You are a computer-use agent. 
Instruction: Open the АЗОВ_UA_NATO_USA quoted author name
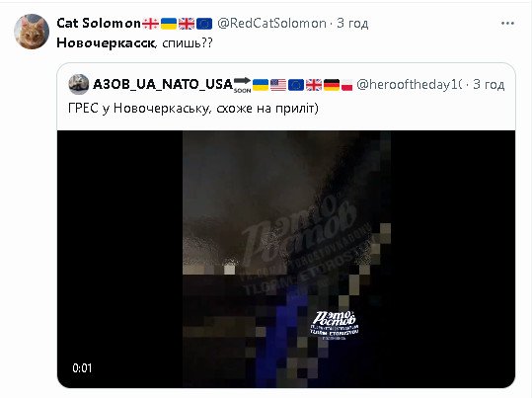point(163,84)
